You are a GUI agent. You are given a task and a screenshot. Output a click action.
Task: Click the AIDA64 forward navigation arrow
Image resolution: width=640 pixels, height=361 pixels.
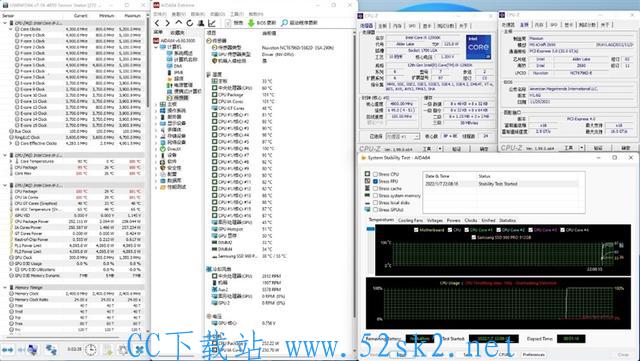(x=167, y=23)
